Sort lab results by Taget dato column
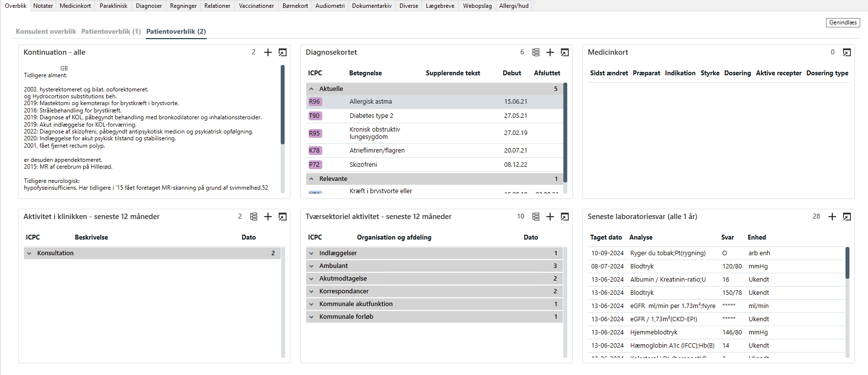 (606, 238)
